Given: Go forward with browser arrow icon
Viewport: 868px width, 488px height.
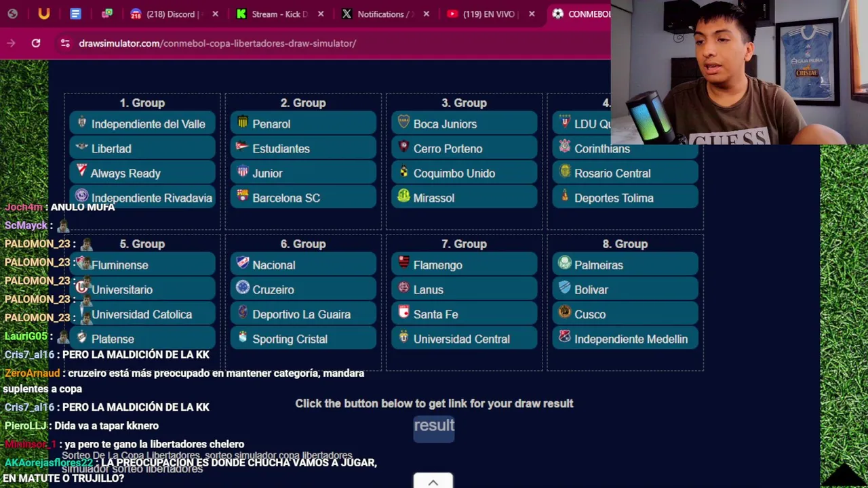Looking at the screenshot, I should tap(11, 43).
